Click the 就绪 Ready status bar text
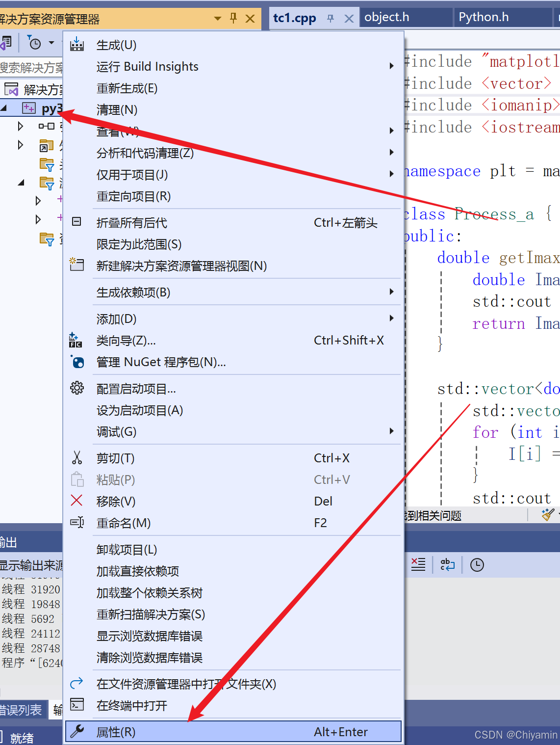560x745 pixels. coord(22,738)
